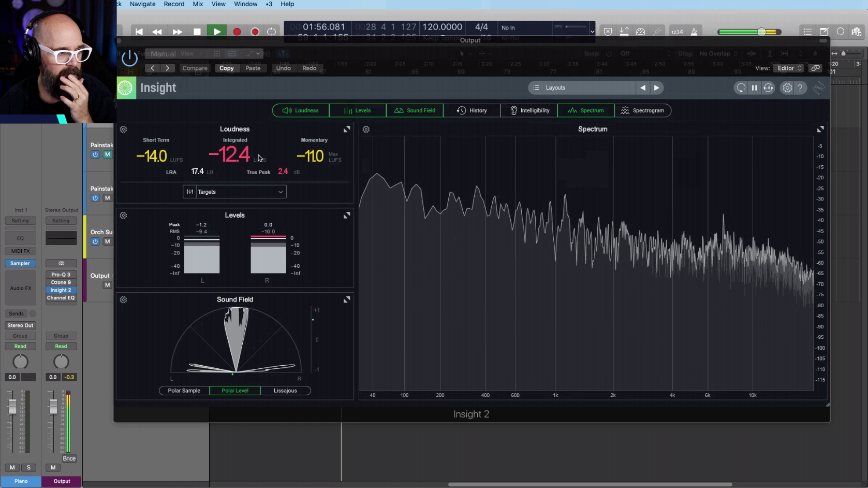
Task: Click the Piano channel volume fader
Action: tap(12, 407)
